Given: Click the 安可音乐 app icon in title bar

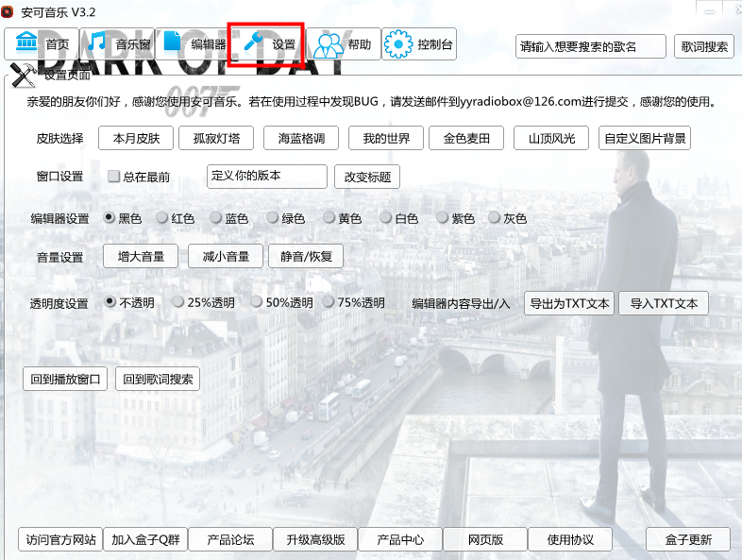Looking at the screenshot, I should click(7, 11).
